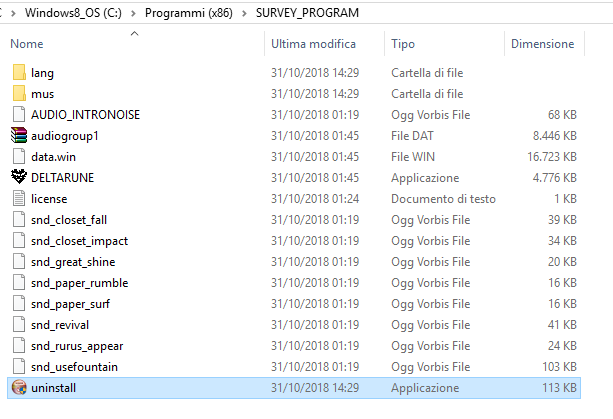Open the lang folder icon
The image size is (613, 419).
click(19, 73)
